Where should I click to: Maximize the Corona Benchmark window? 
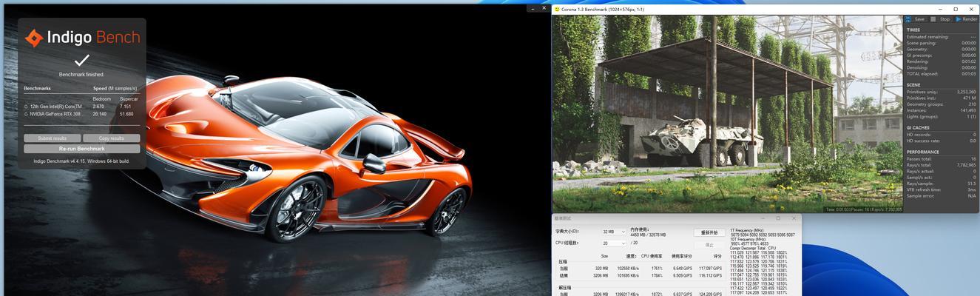pos(957,9)
